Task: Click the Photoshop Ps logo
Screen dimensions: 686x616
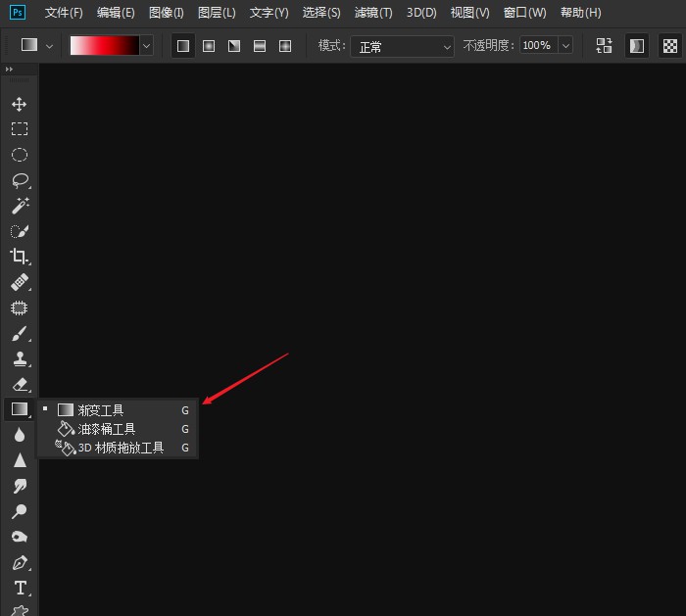Action: point(18,12)
